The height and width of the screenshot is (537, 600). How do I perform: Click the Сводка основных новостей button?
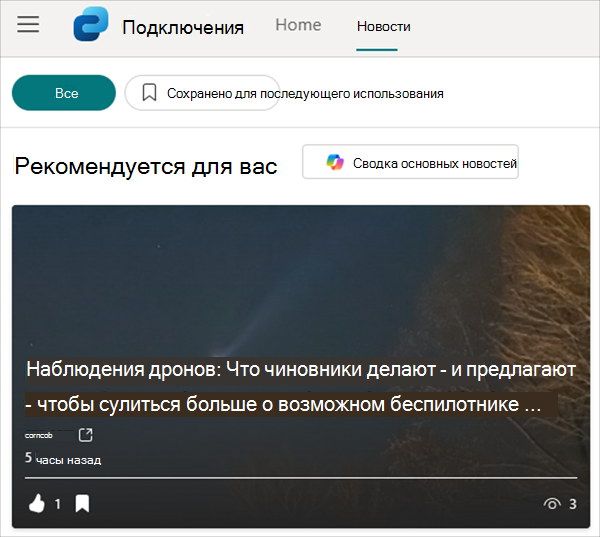[410, 162]
